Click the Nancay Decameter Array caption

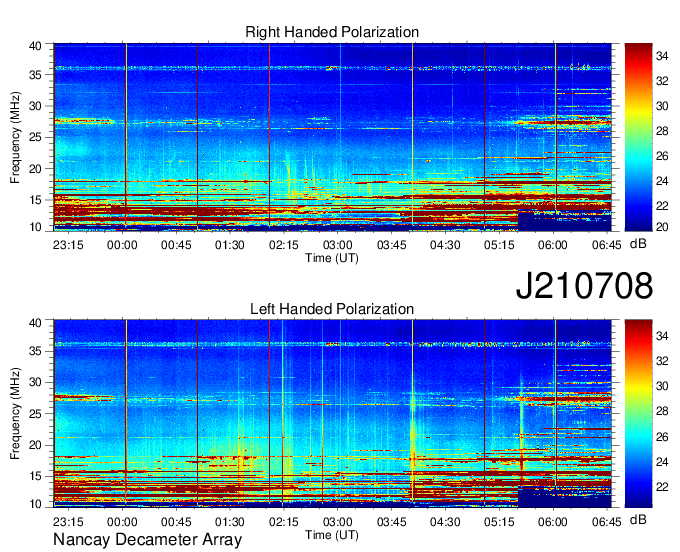click(x=147, y=540)
